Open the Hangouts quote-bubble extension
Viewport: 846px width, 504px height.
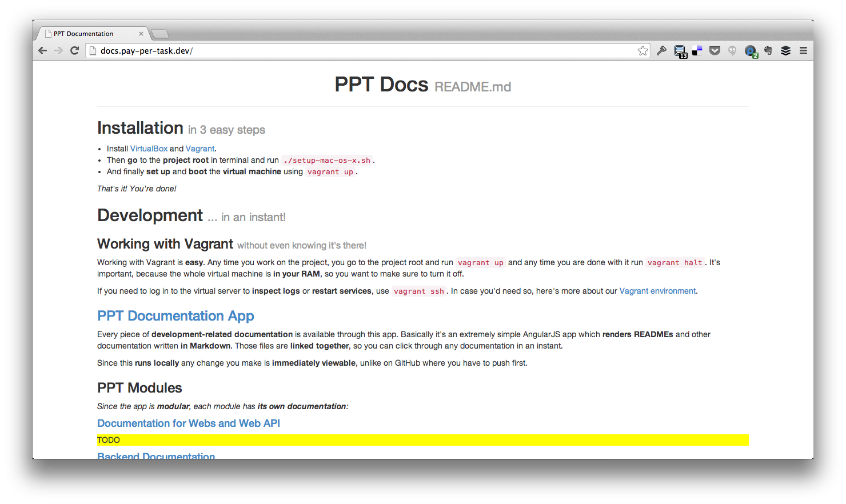click(732, 51)
